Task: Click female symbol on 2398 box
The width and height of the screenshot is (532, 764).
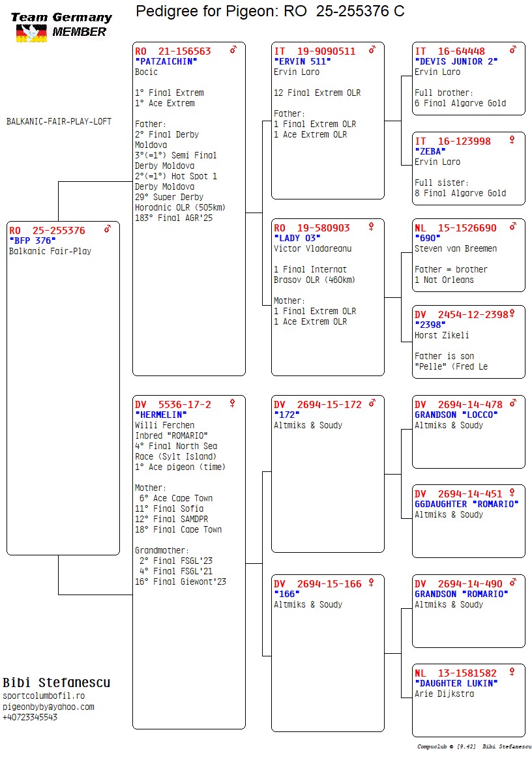Action: (512, 314)
